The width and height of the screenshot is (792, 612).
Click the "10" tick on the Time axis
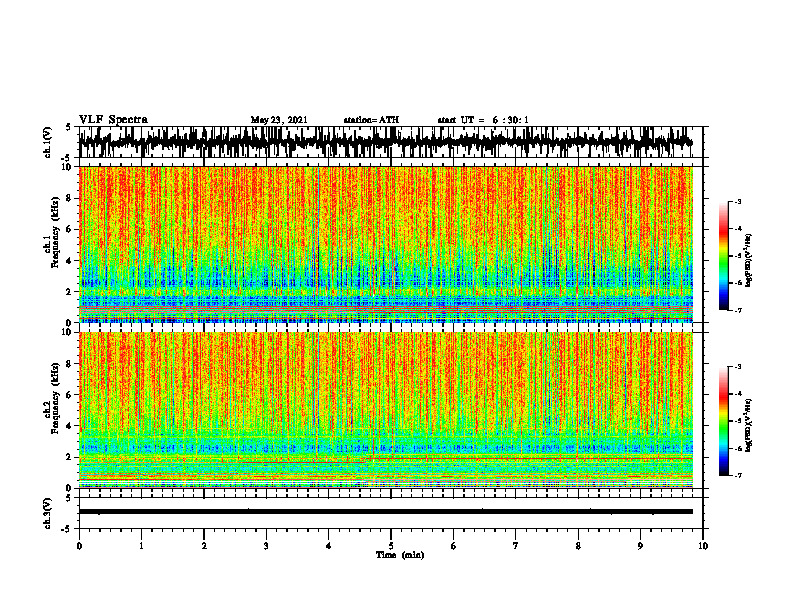[x=703, y=546]
